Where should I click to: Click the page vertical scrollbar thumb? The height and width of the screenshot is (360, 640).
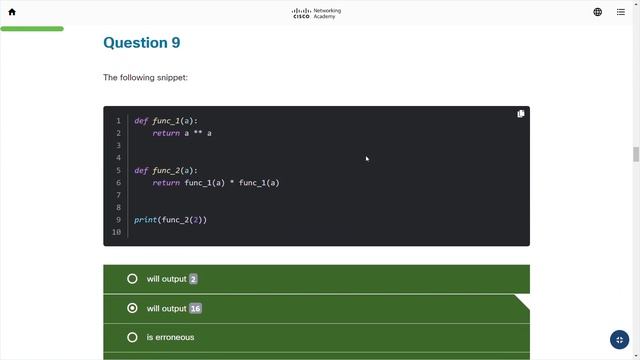(x=636, y=154)
